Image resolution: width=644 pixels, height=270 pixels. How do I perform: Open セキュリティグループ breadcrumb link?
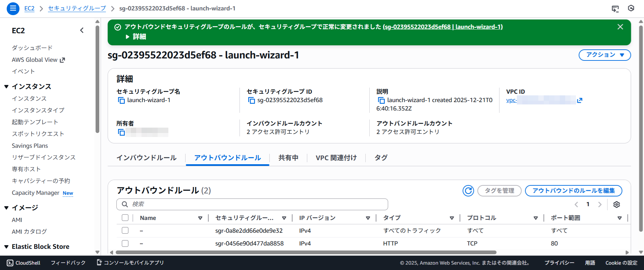pyautogui.click(x=77, y=8)
